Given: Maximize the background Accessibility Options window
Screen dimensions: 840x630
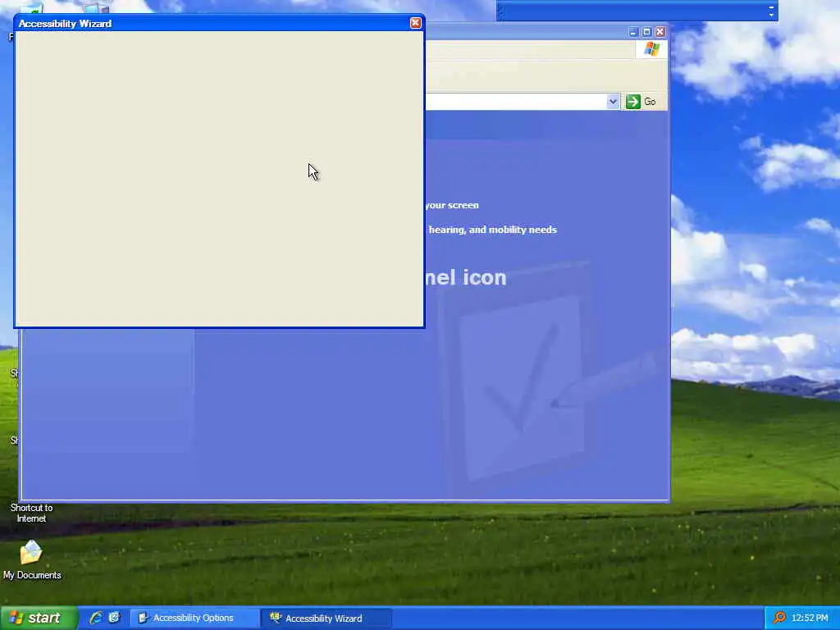Looking at the screenshot, I should pyautogui.click(x=646, y=32).
